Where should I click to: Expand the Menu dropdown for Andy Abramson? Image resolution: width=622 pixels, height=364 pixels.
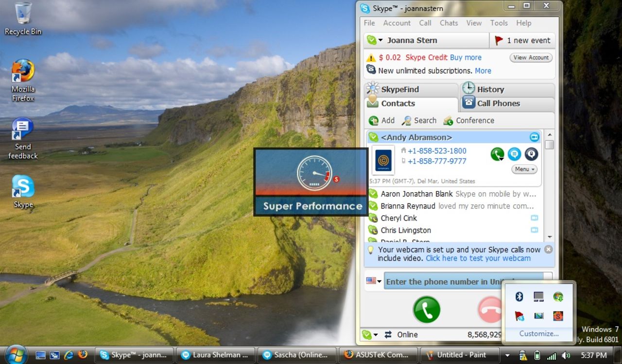pyautogui.click(x=524, y=169)
